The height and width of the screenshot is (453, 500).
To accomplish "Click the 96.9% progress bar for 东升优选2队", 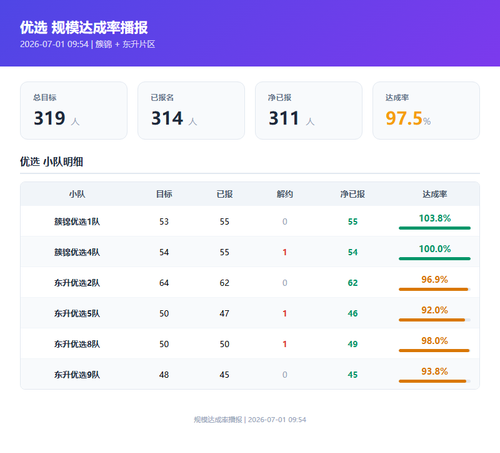I will pyautogui.click(x=435, y=289).
